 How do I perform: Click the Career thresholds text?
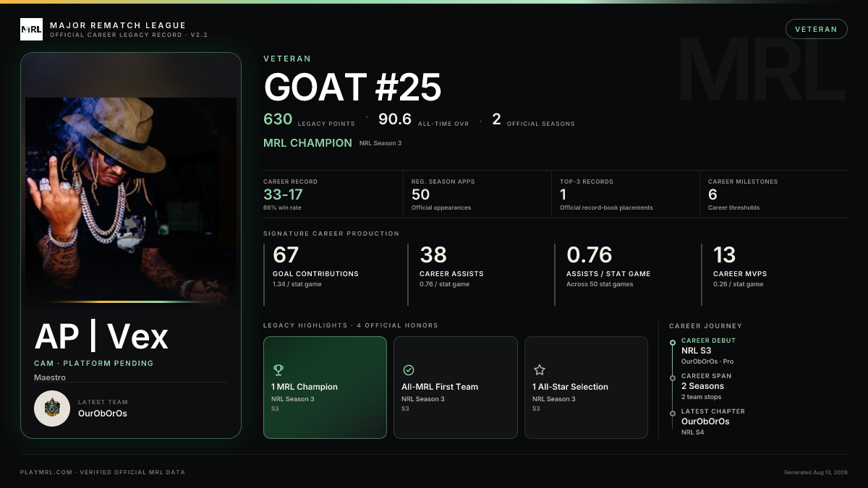[734, 207]
